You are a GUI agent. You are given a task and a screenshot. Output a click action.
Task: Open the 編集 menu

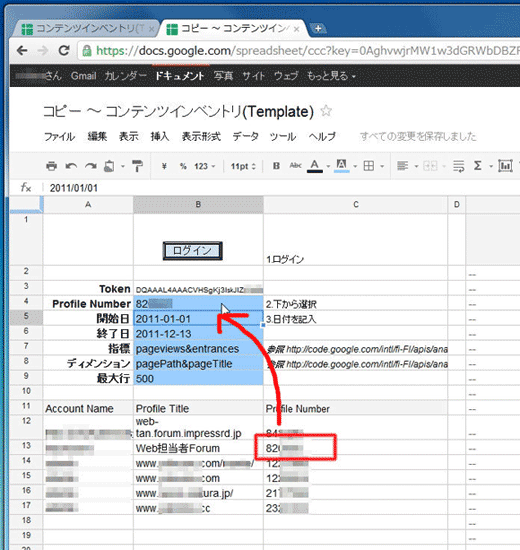(x=97, y=136)
